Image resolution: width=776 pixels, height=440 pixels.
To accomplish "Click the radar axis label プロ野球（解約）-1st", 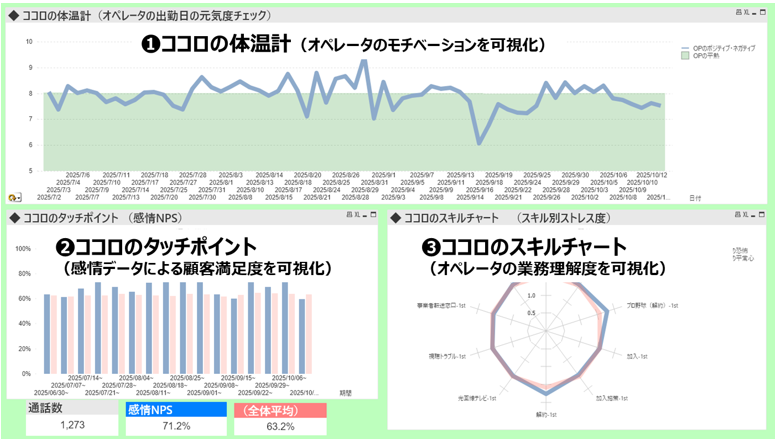I will [x=652, y=306].
